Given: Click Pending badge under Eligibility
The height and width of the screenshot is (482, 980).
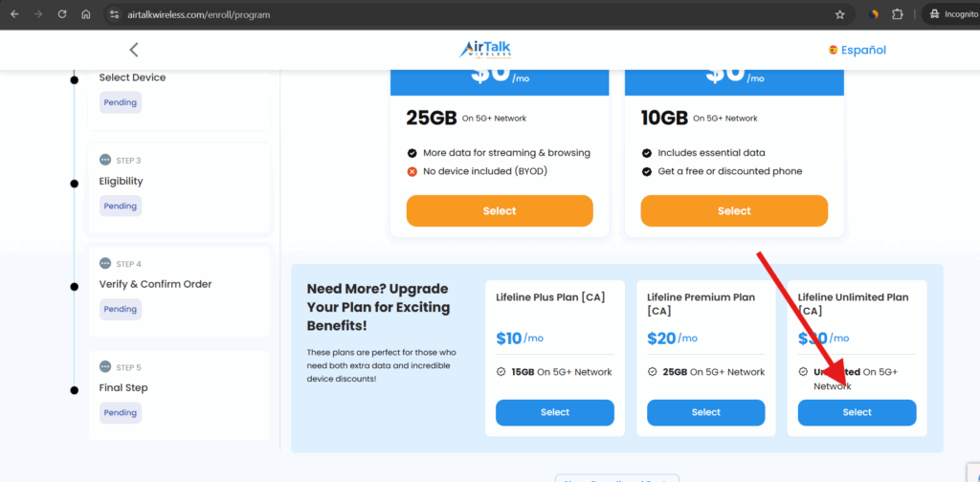Looking at the screenshot, I should coord(121,206).
